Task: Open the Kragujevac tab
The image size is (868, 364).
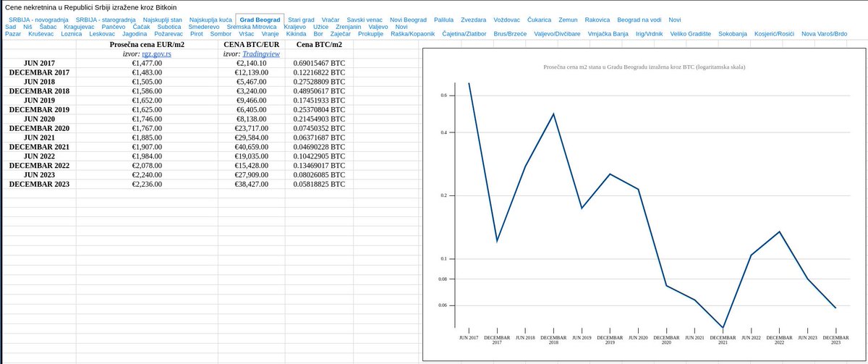Action: 80,27
